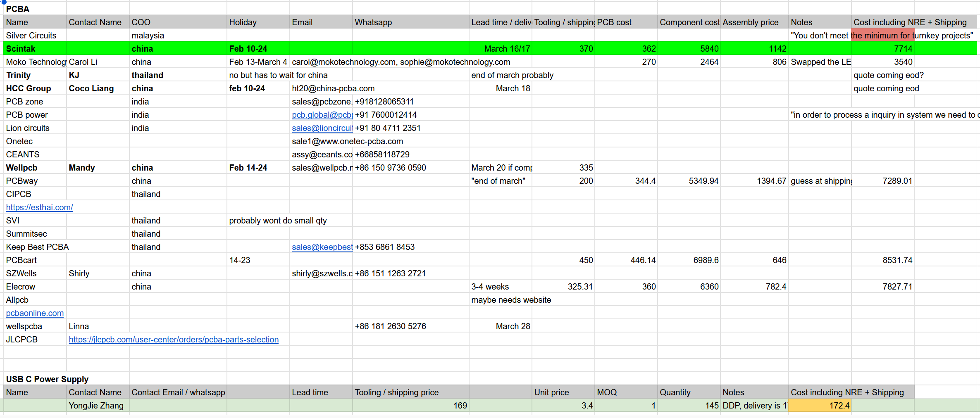
Task: Select the PCBway name cell
Action: point(35,181)
